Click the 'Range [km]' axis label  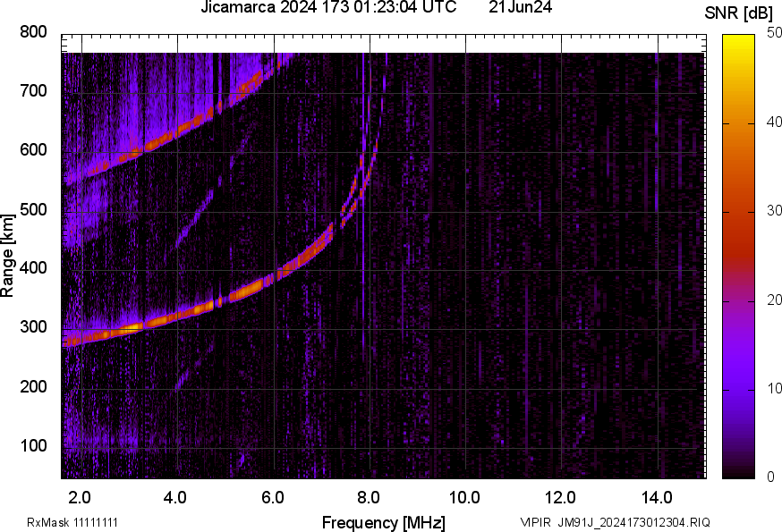7,256
